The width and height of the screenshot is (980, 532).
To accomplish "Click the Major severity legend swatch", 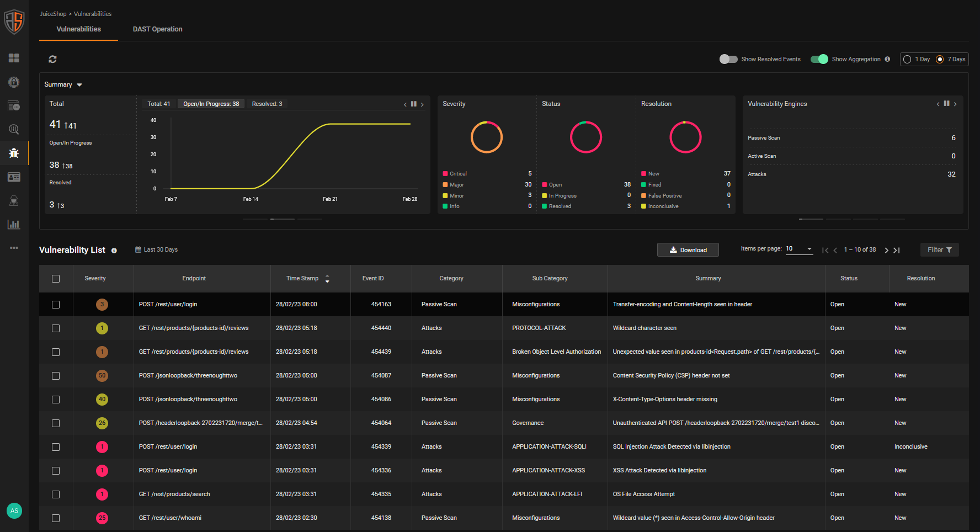I will coord(445,185).
